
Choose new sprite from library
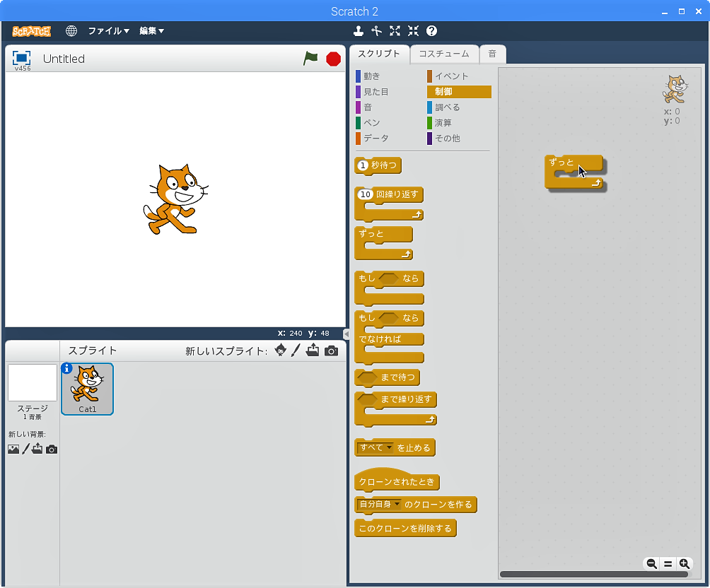coord(280,351)
